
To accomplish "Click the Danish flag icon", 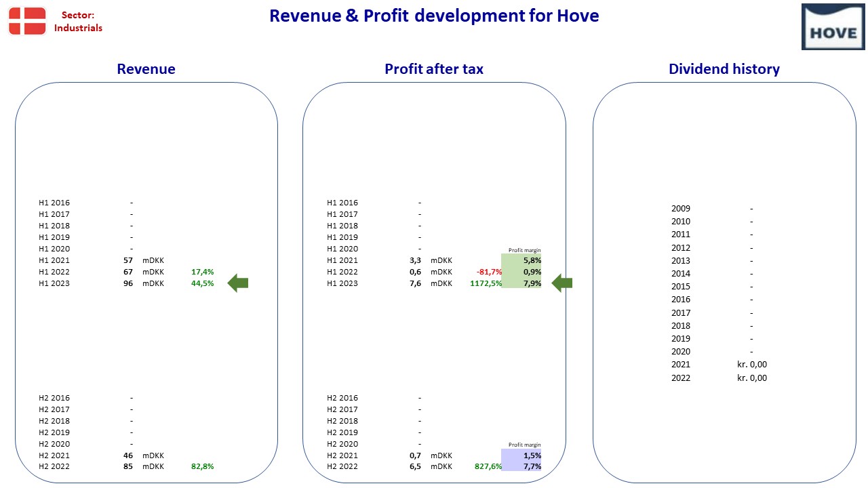I will pyautogui.click(x=27, y=21).
